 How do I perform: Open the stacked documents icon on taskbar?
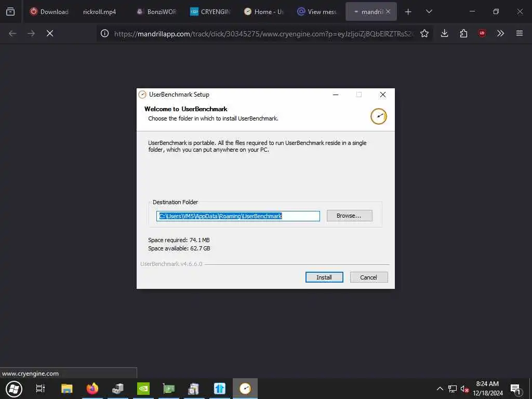pos(194,389)
